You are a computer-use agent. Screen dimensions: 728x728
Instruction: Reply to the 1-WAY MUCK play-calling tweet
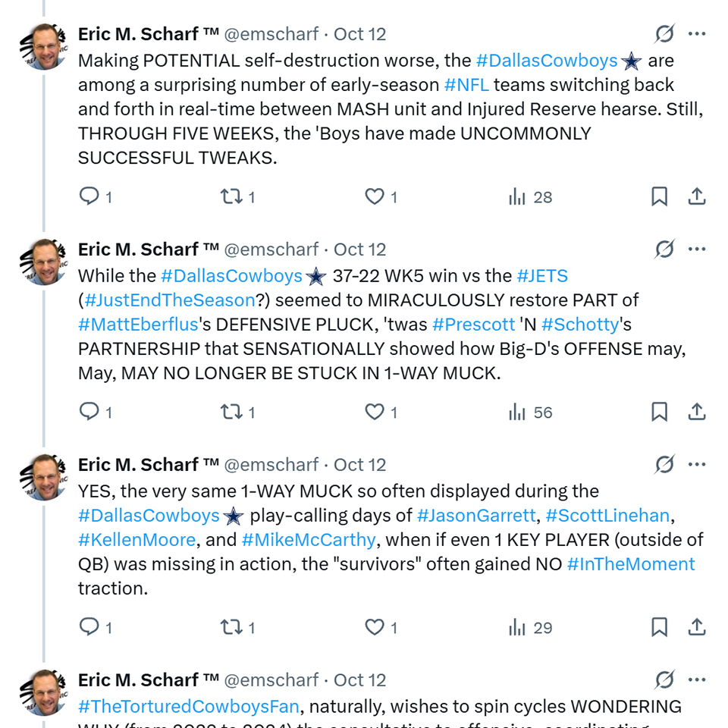pos(89,628)
